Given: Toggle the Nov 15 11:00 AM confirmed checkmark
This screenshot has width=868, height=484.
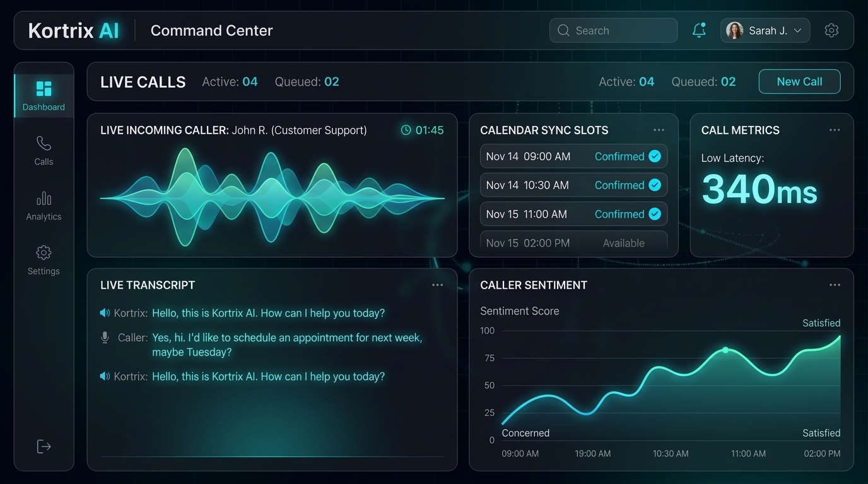Looking at the screenshot, I should (x=655, y=214).
